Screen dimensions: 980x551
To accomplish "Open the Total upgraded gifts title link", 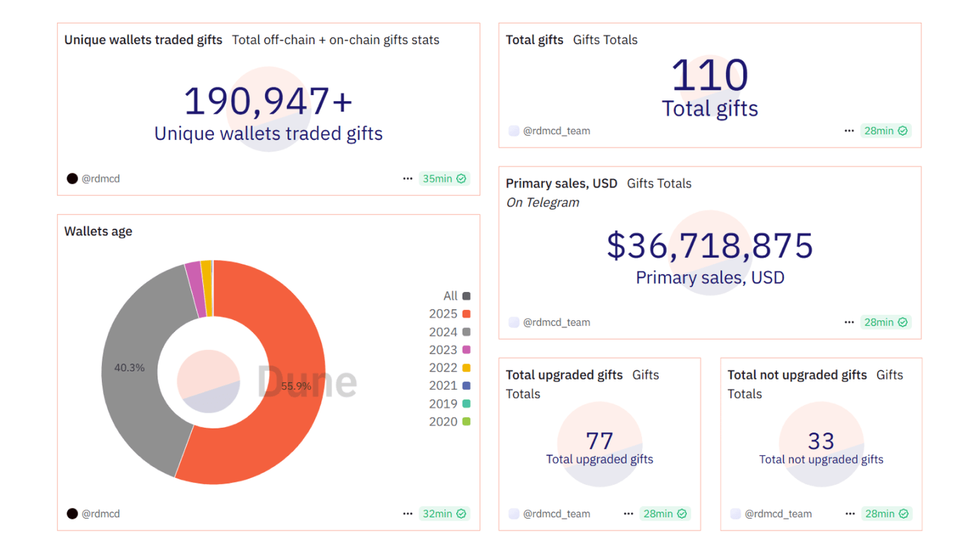I will 564,375.
